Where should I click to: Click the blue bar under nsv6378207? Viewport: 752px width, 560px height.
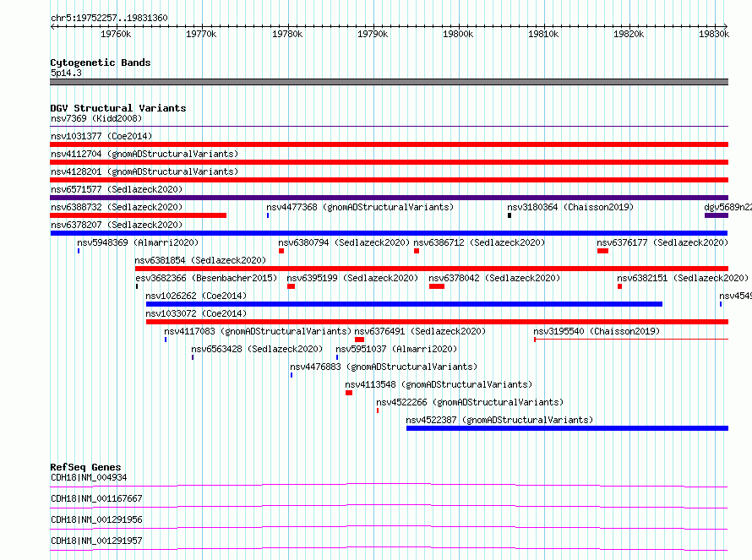point(389,233)
